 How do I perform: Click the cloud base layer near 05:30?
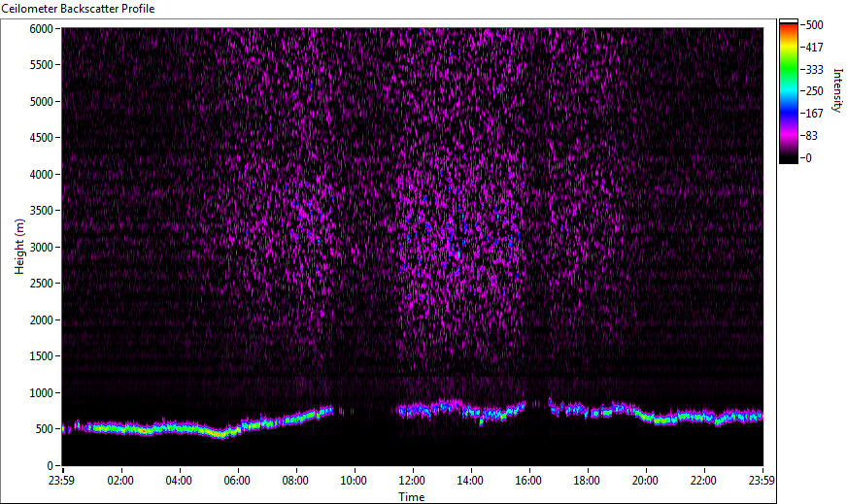click(222, 434)
